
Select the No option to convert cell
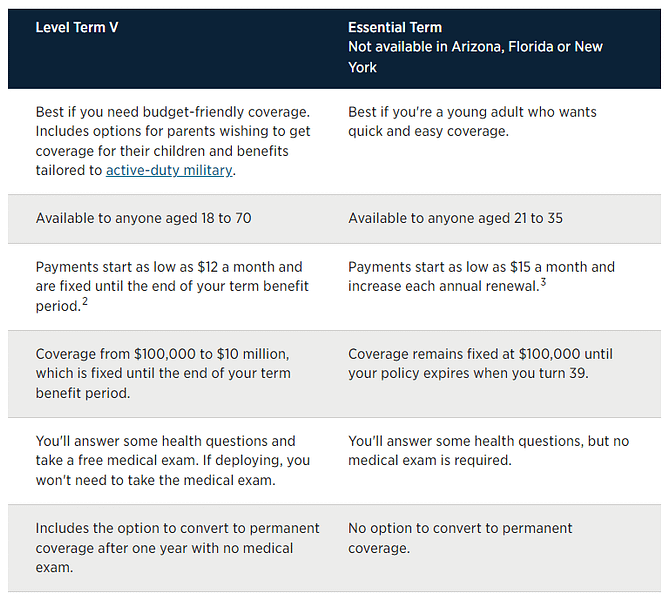[x=460, y=537]
